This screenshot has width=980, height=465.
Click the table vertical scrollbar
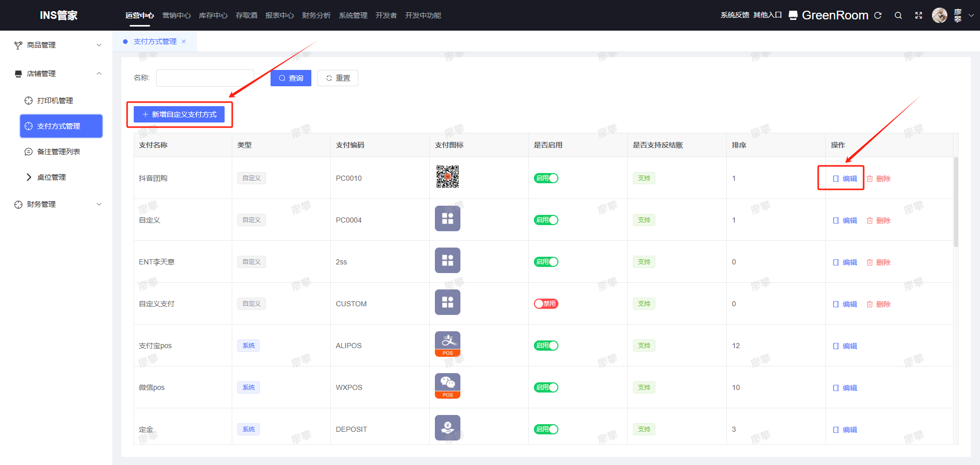pyautogui.click(x=956, y=202)
